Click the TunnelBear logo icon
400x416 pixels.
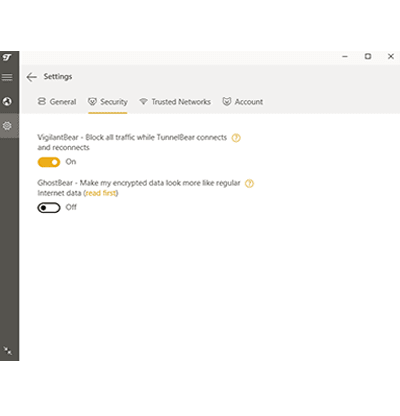tap(7, 57)
